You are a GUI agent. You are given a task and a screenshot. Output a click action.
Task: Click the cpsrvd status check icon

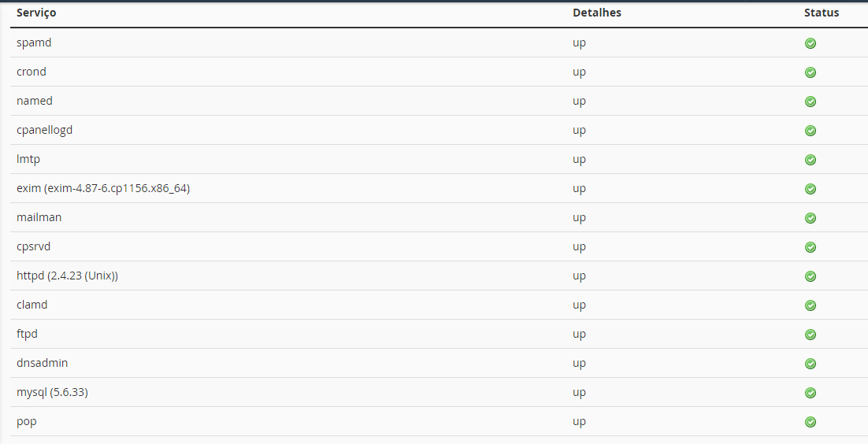(x=811, y=247)
